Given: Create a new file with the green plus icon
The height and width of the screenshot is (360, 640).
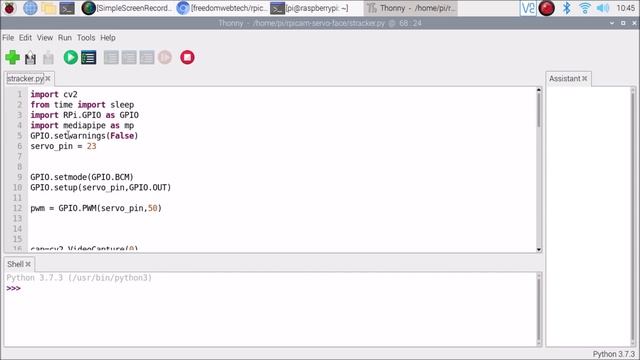Looking at the screenshot, I should [x=13, y=58].
